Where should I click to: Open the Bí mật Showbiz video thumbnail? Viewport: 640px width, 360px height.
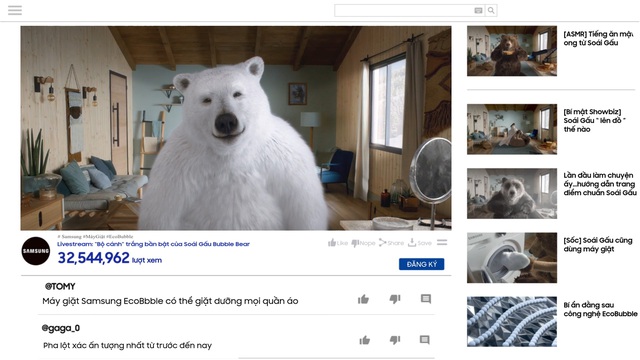click(x=512, y=129)
